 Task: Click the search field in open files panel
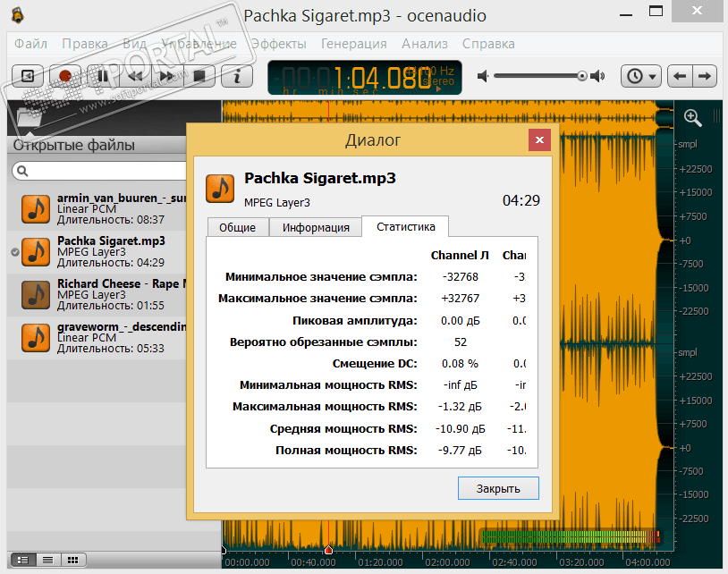click(99, 171)
